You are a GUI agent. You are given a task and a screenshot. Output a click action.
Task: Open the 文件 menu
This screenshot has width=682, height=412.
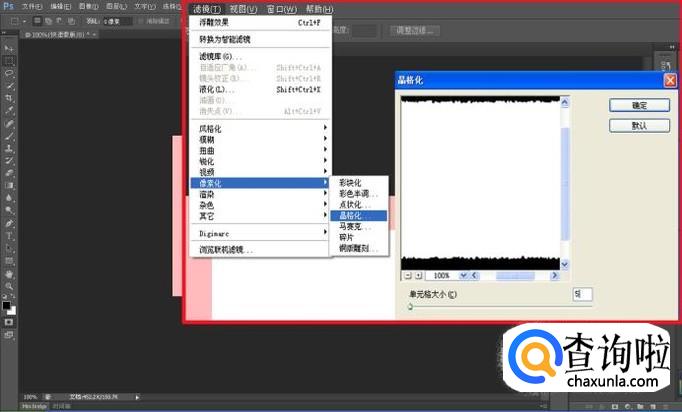click(32, 7)
